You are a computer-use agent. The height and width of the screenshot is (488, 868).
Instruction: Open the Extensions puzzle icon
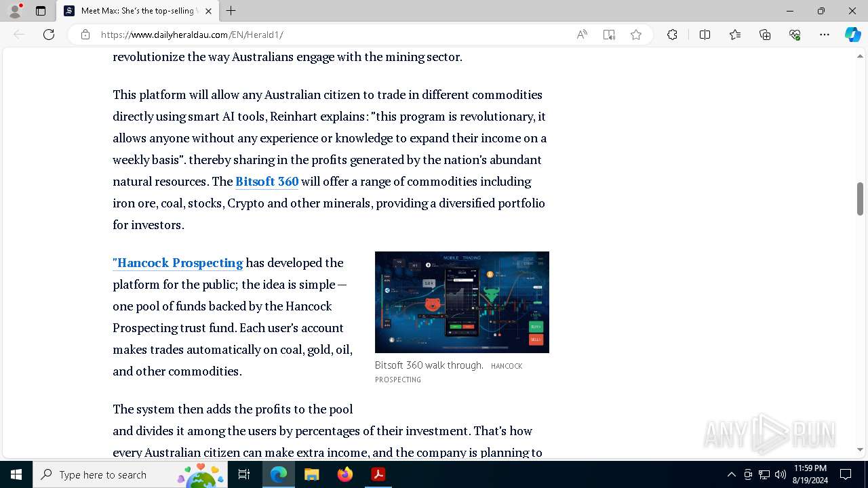pos(672,35)
